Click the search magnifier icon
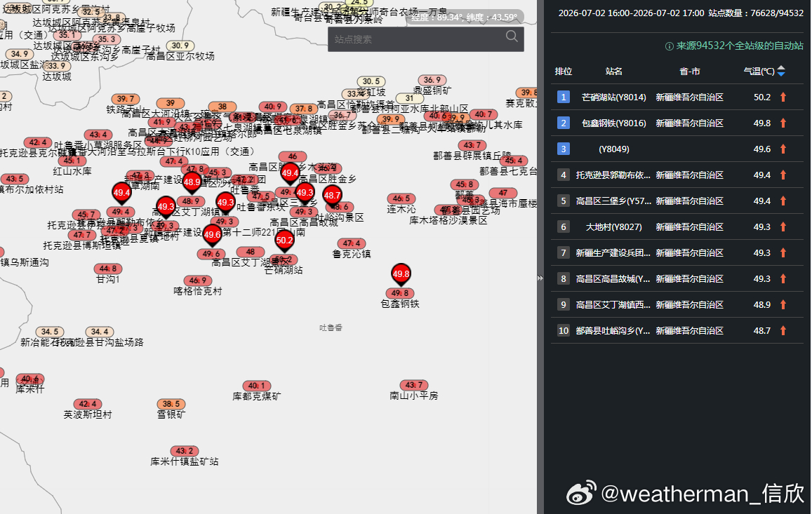The width and height of the screenshot is (812, 514). coord(512,36)
